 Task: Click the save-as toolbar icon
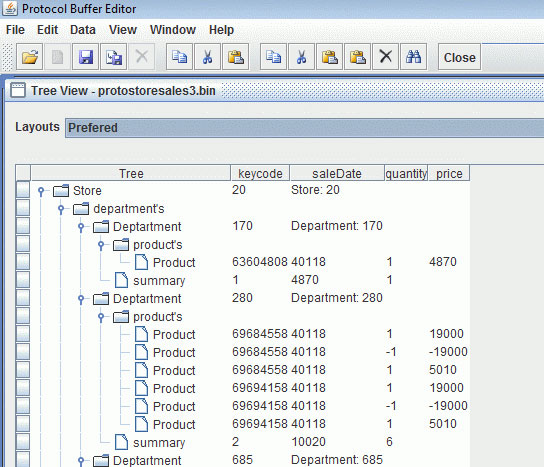point(113,57)
